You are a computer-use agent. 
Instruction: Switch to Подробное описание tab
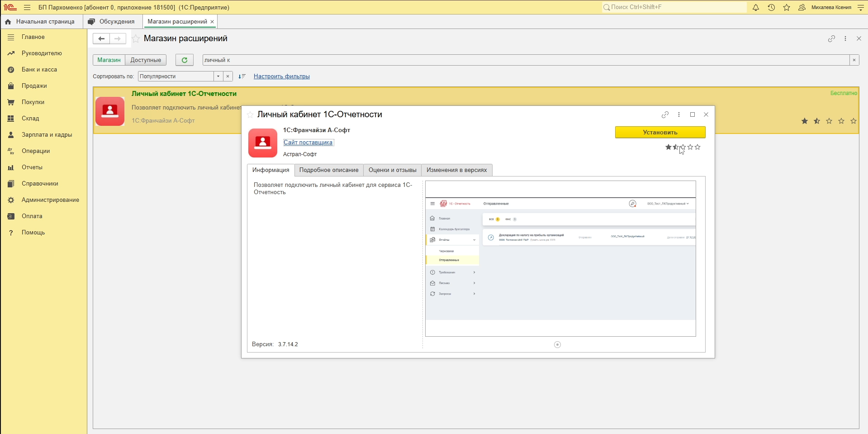pyautogui.click(x=329, y=170)
